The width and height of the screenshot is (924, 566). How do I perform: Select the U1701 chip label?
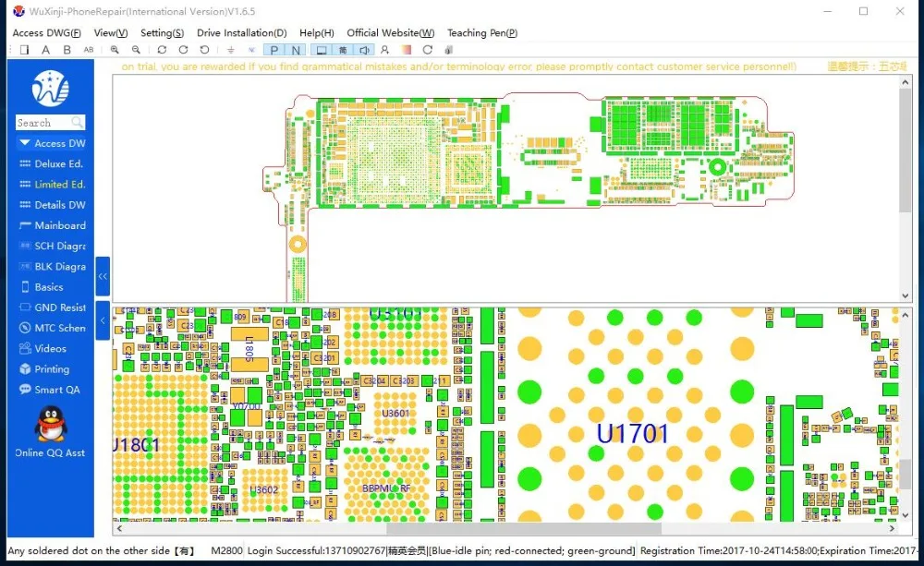coord(632,434)
